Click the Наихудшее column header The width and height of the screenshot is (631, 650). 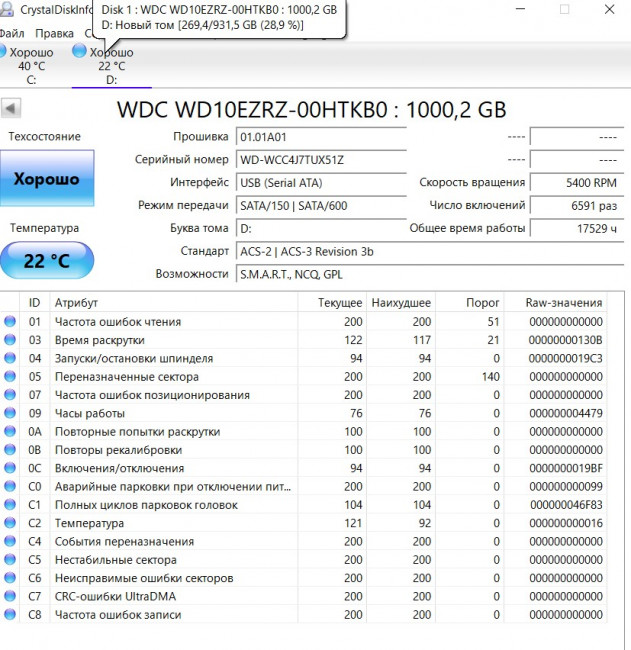[x=401, y=303]
